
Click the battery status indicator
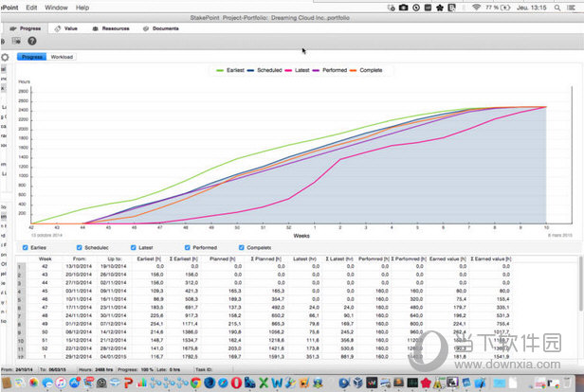click(x=498, y=8)
